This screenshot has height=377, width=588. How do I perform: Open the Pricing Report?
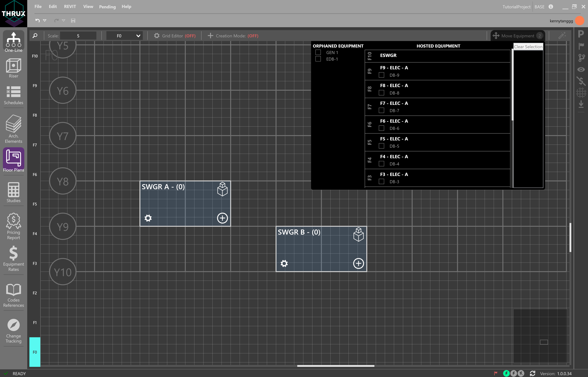click(x=13, y=225)
